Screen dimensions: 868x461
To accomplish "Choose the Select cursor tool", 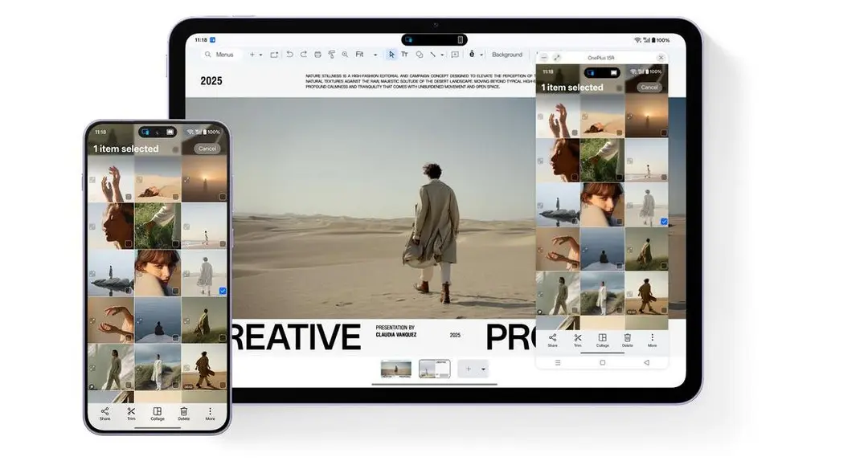I will click(391, 55).
